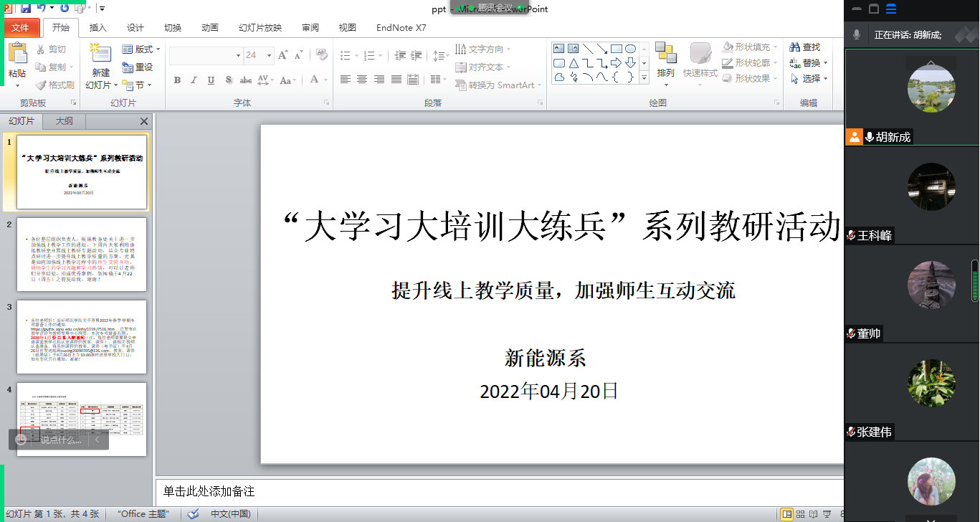Expand the shapes gallery more arrow

coord(644,77)
